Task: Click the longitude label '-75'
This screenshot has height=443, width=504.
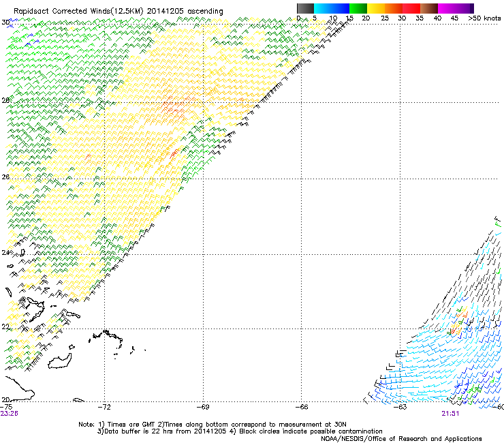Action: (6, 407)
